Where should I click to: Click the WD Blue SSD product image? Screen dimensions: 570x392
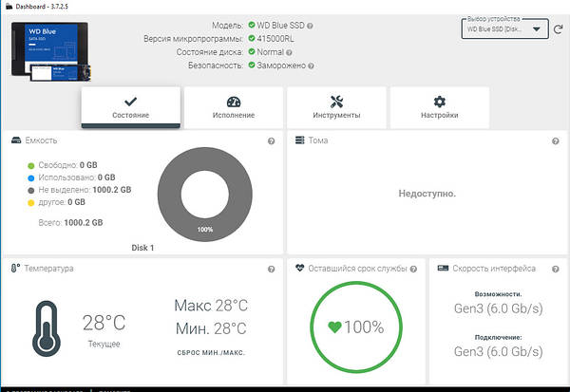[x=51, y=51]
